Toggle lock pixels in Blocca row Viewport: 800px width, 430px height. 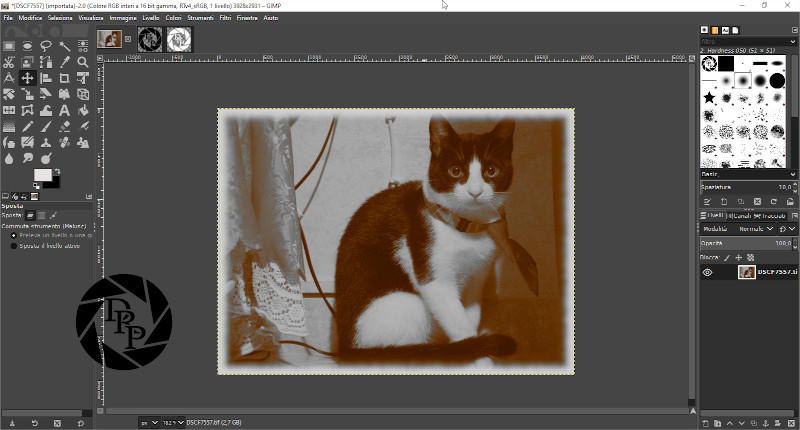coord(727,258)
